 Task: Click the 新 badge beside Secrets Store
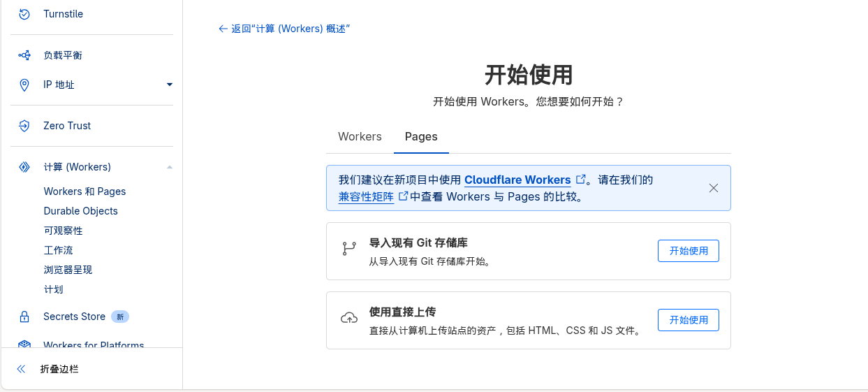pyautogui.click(x=120, y=317)
